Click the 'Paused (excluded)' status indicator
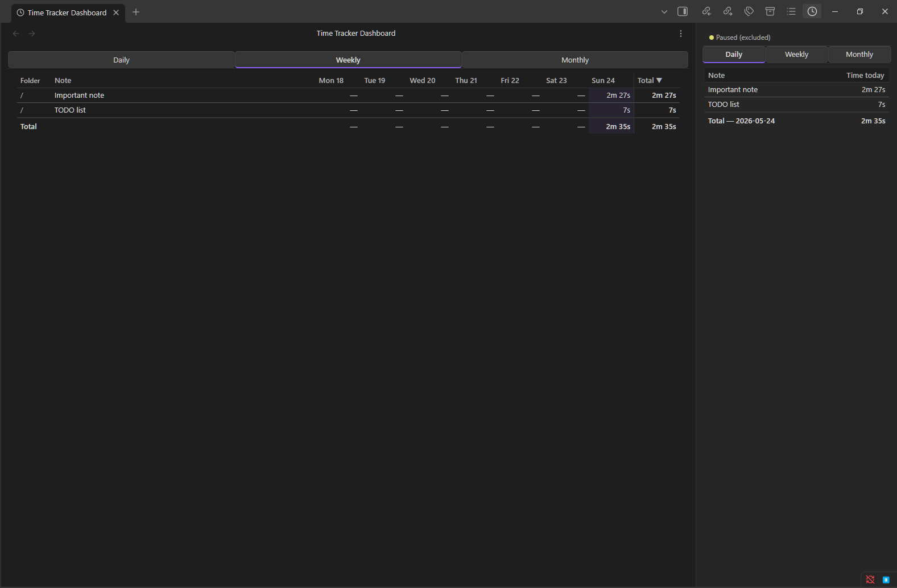The image size is (897, 588). coord(739,38)
